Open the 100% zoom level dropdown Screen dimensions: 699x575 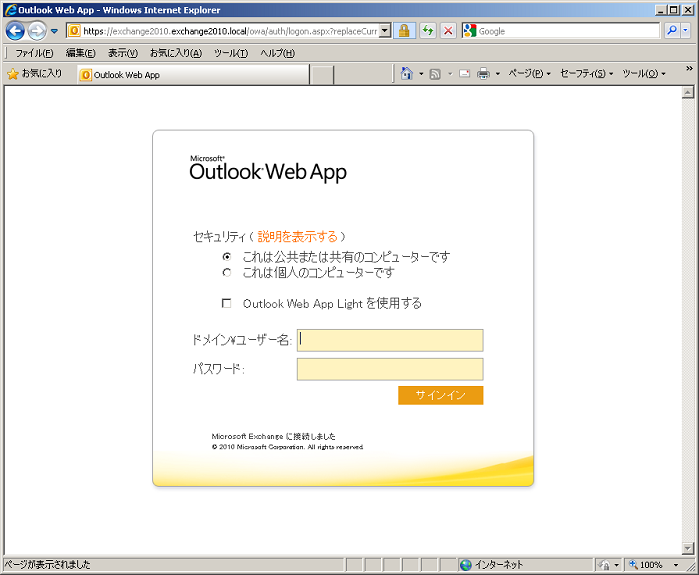tap(676, 565)
